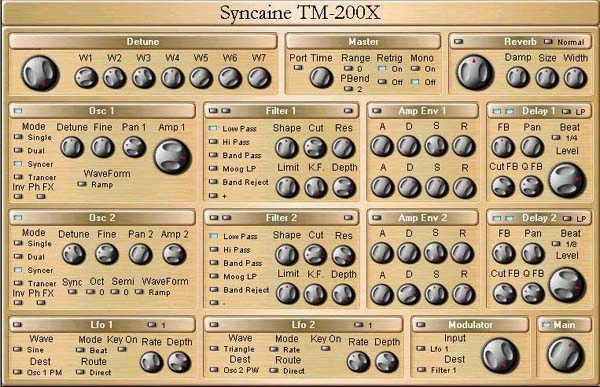Click the large Detune master knob

[x=40, y=73]
